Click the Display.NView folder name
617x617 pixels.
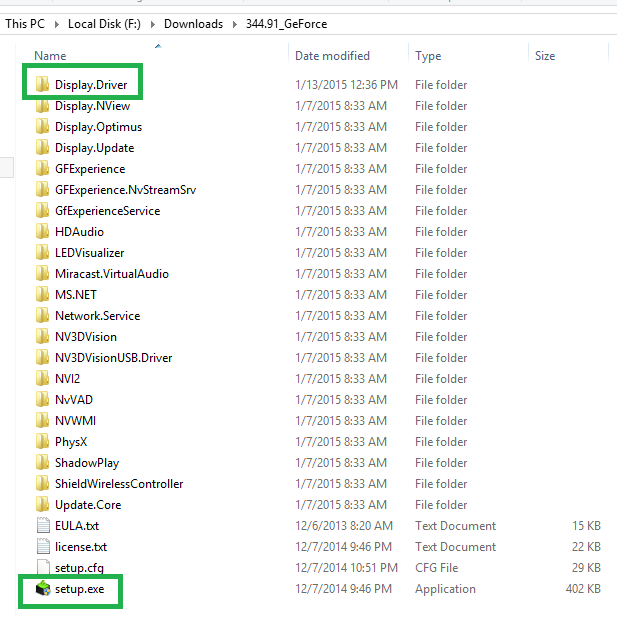[92, 105]
